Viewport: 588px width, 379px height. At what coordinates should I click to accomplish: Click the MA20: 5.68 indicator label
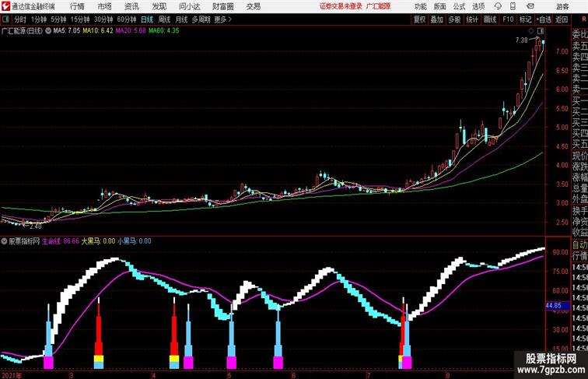click(131, 31)
